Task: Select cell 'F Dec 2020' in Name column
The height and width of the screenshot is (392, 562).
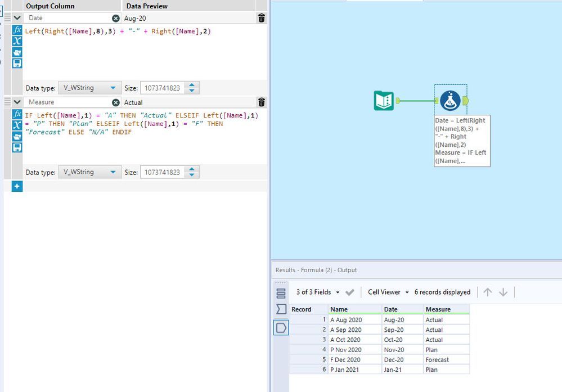Action: point(355,359)
